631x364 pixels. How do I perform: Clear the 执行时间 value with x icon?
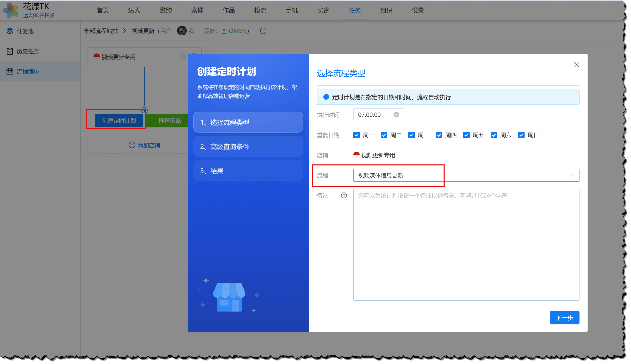[x=396, y=114]
